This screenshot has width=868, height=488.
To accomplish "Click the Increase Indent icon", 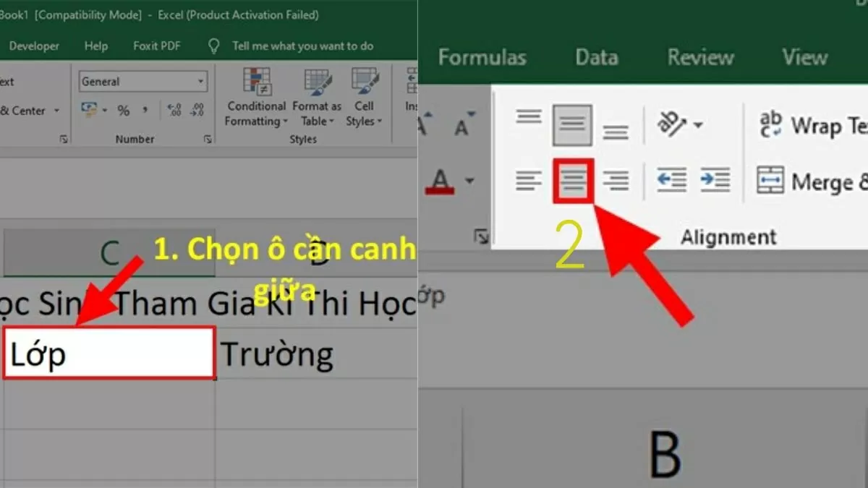I will [715, 181].
